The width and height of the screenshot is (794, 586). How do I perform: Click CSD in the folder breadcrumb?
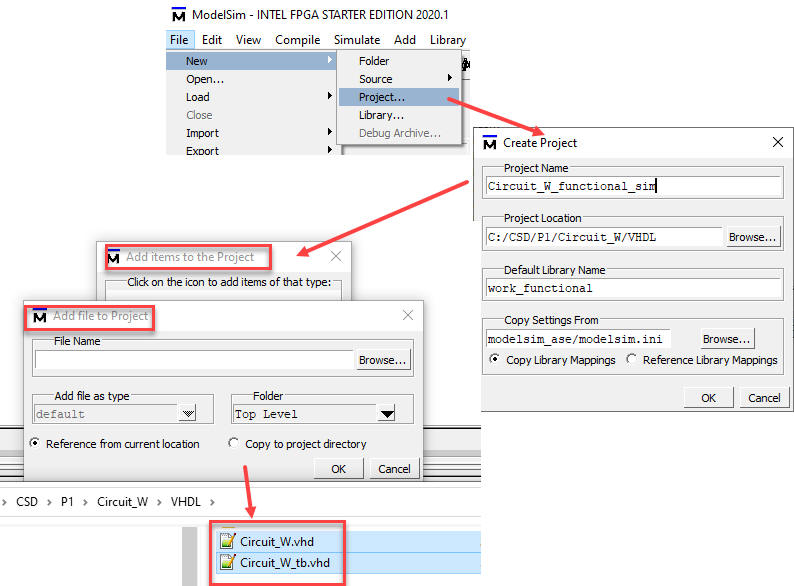pos(27,502)
